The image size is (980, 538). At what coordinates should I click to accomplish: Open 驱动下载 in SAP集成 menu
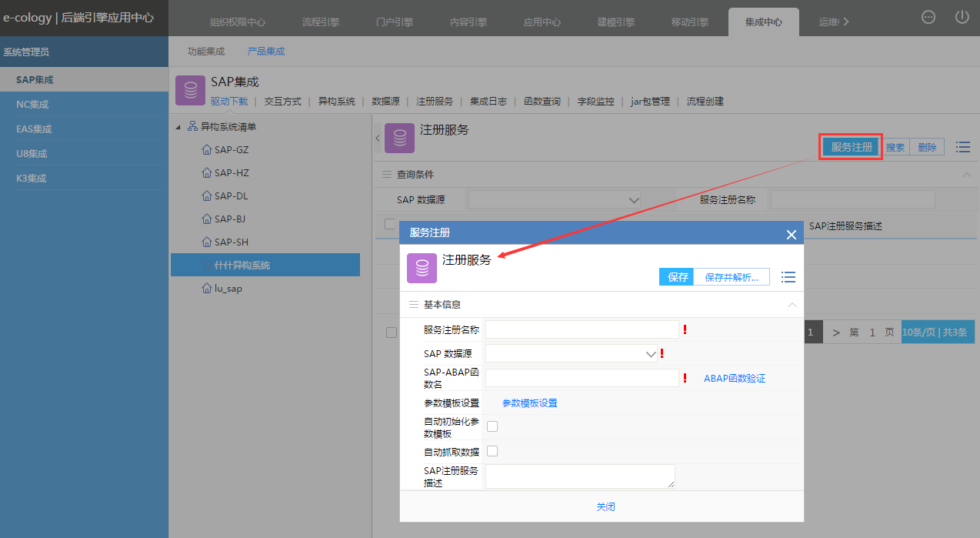coord(229,102)
